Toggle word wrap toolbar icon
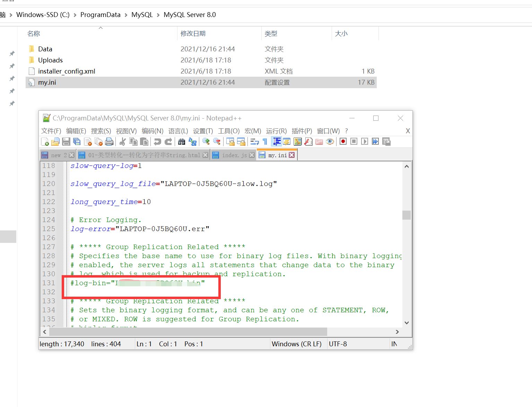The height and width of the screenshot is (407, 532). [255, 142]
